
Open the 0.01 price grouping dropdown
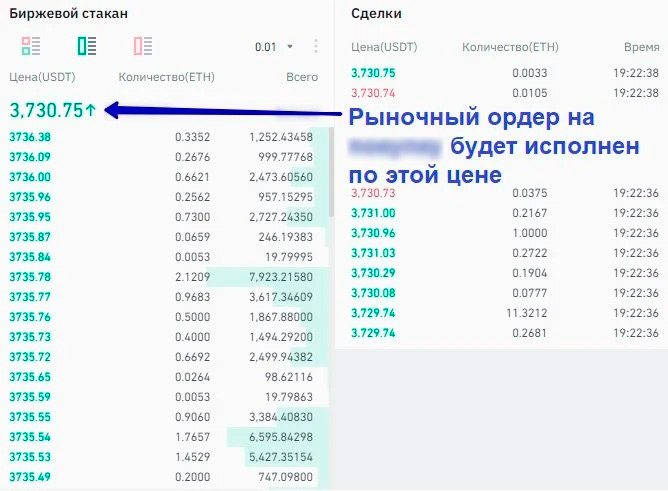click(x=274, y=46)
